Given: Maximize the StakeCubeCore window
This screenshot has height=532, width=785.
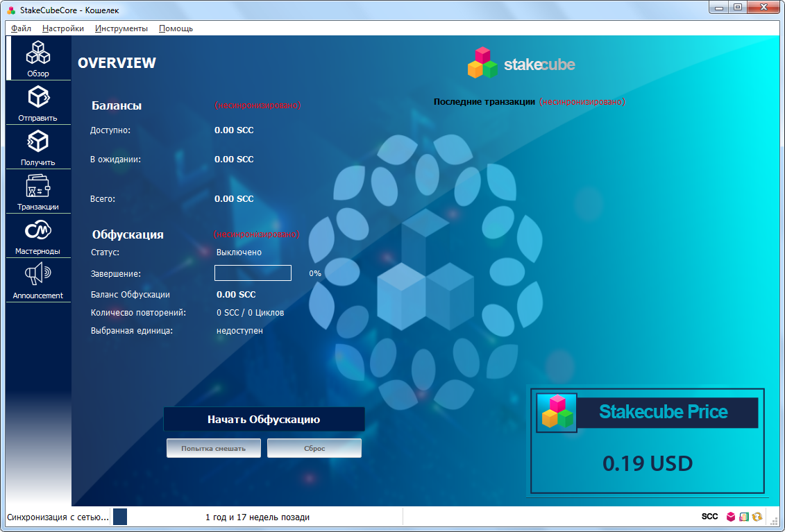Looking at the screenshot, I should coord(737,8).
